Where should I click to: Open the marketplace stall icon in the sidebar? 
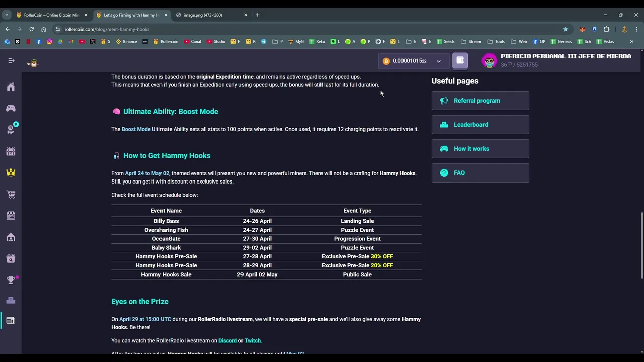tap(11, 215)
